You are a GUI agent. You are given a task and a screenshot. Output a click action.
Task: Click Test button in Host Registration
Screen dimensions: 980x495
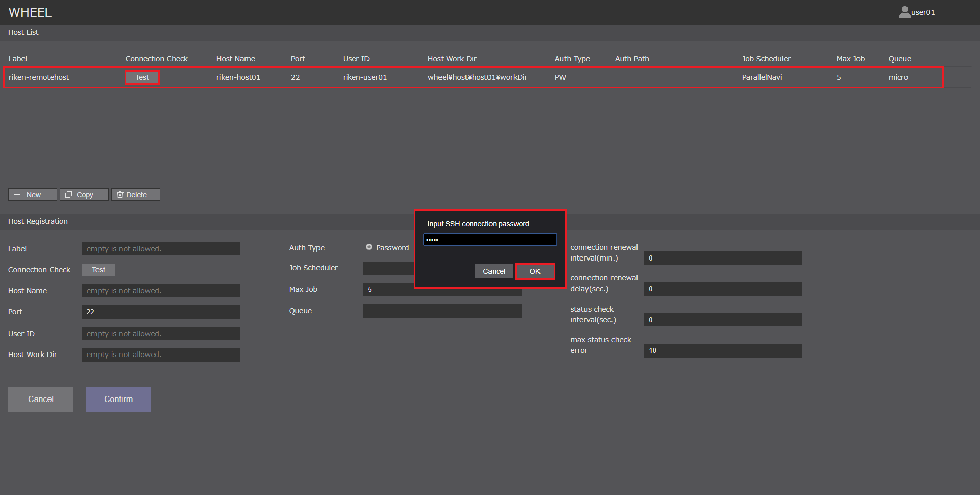[x=99, y=270]
